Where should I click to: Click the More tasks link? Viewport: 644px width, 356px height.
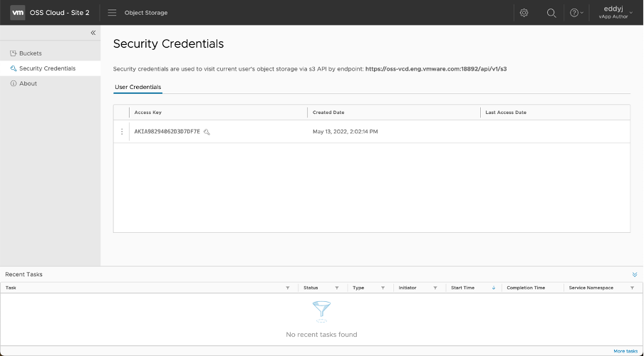pos(625,351)
